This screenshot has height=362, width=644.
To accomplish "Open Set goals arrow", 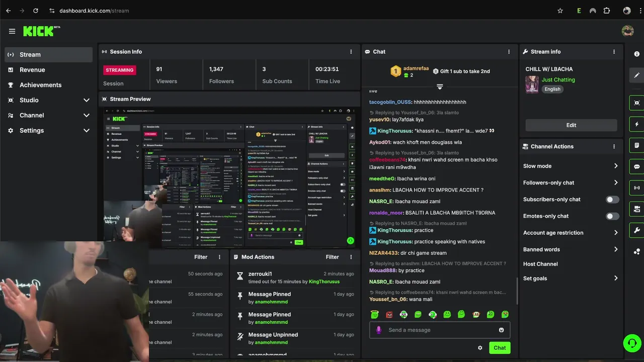I will pos(616,278).
